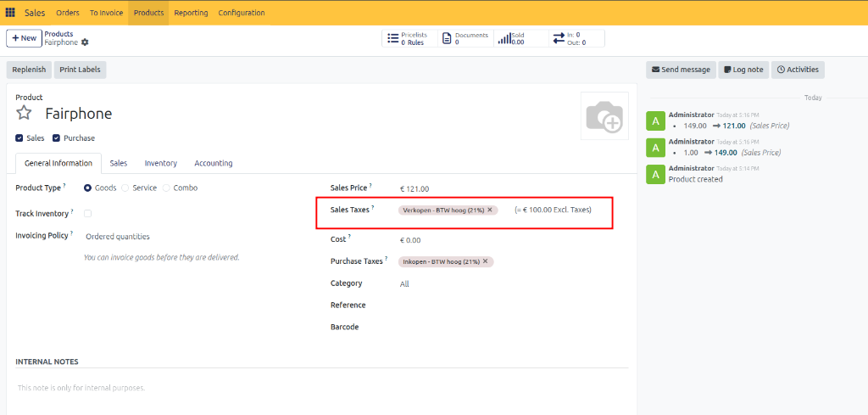The height and width of the screenshot is (415, 868).
Task: Select Combo product type
Action: point(166,188)
